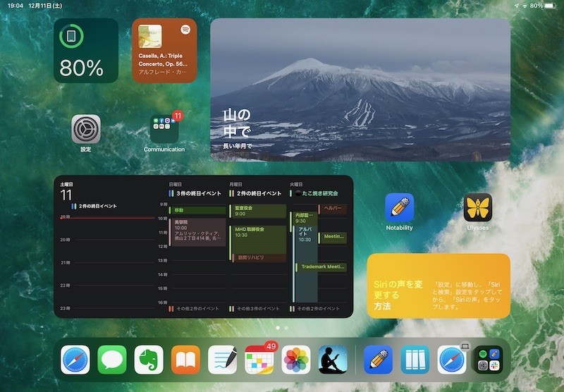Screen dimensions: 564x392
Task: Launch the Ulysses butterfly app
Action: coord(478,207)
